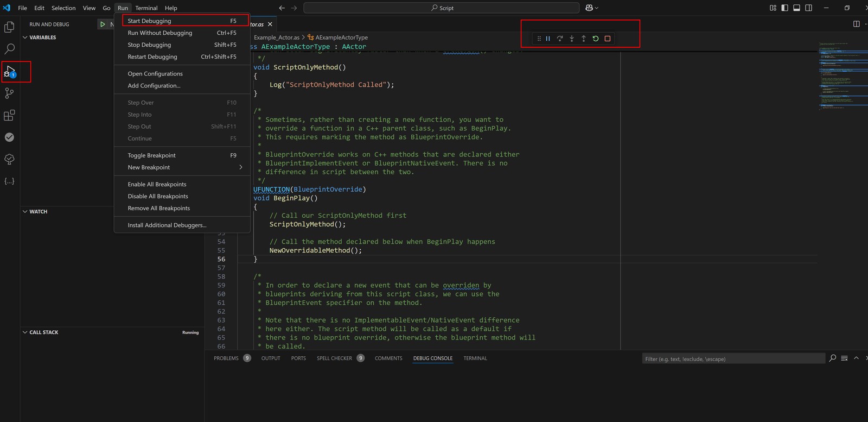This screenshot has width=868, height=422.
Task: Click the title bar Script search box
Action: [442, 8]
